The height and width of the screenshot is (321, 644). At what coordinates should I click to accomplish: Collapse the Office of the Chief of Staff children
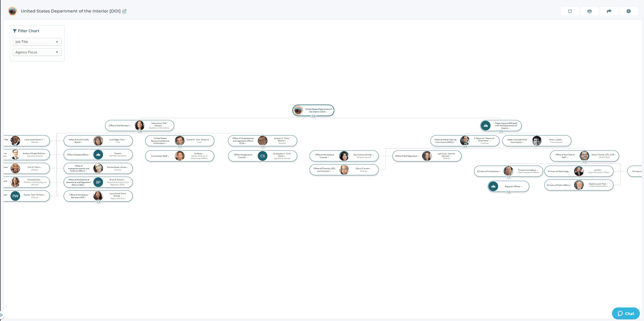click(x=585, y=162)
